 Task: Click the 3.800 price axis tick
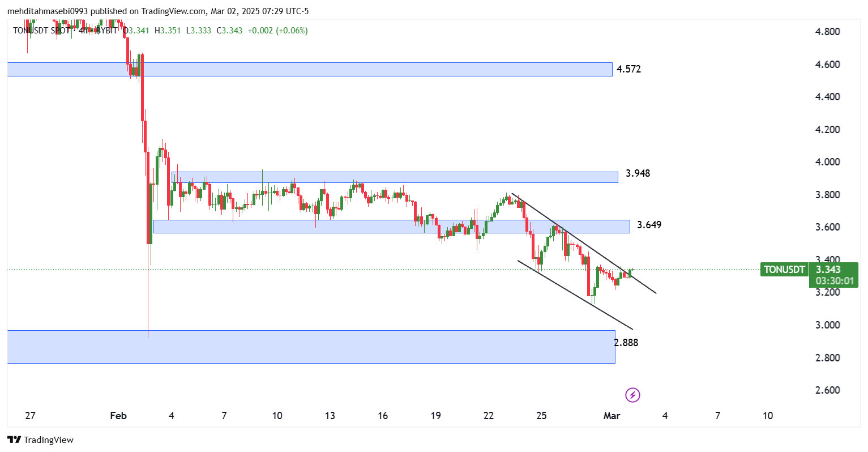(827, 195)
